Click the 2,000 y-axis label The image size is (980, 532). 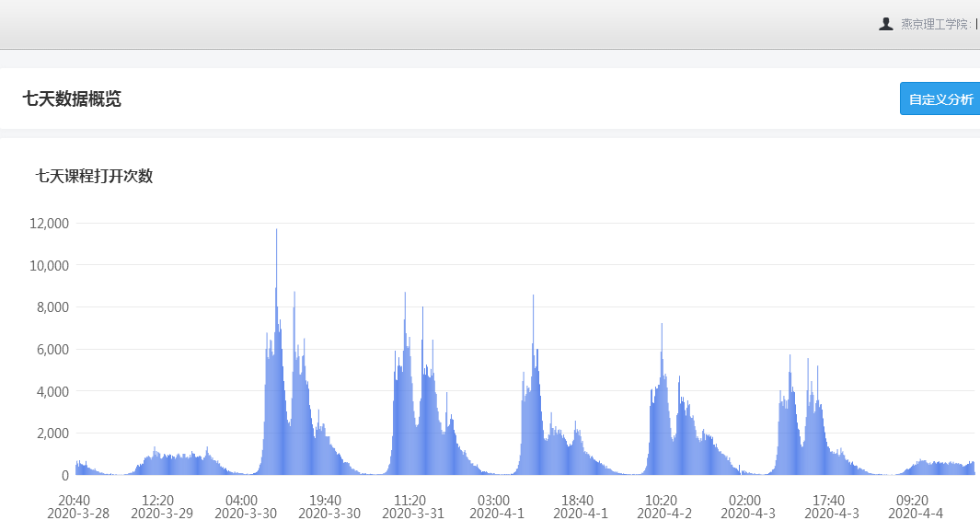52,434
